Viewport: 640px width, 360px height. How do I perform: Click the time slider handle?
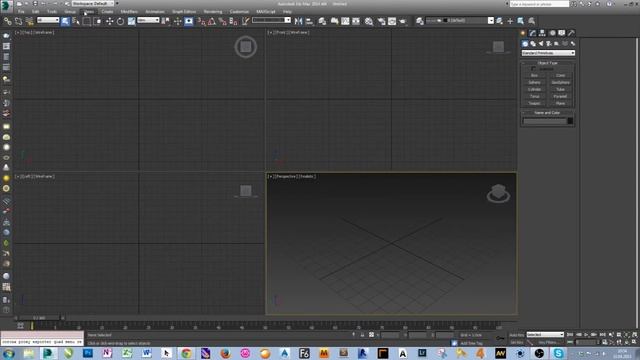point(39,318)
